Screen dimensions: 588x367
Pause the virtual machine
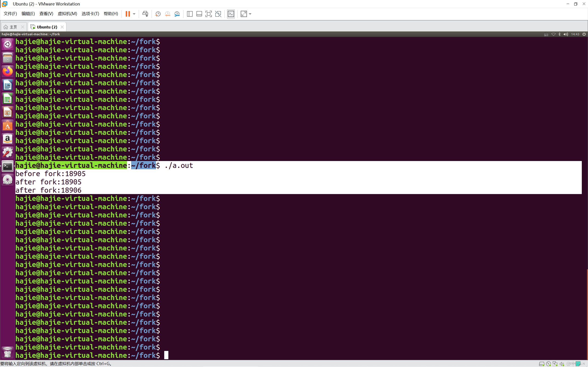coord(127,14)
